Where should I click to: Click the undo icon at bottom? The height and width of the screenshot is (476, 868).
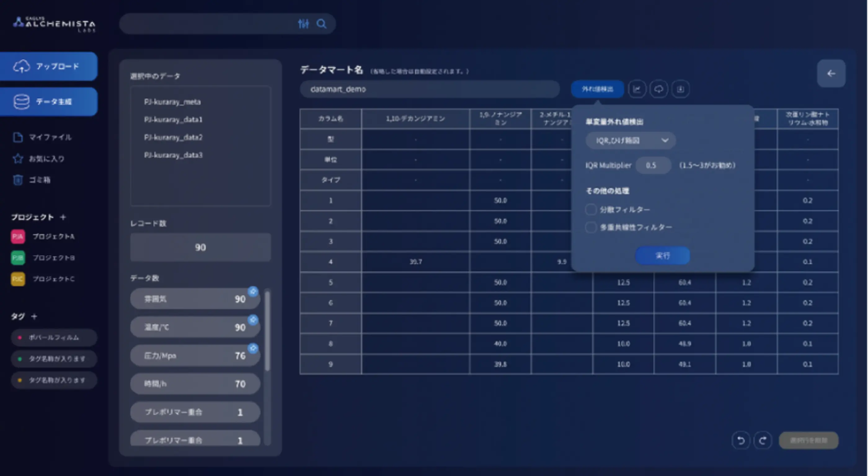pos(741,440)
